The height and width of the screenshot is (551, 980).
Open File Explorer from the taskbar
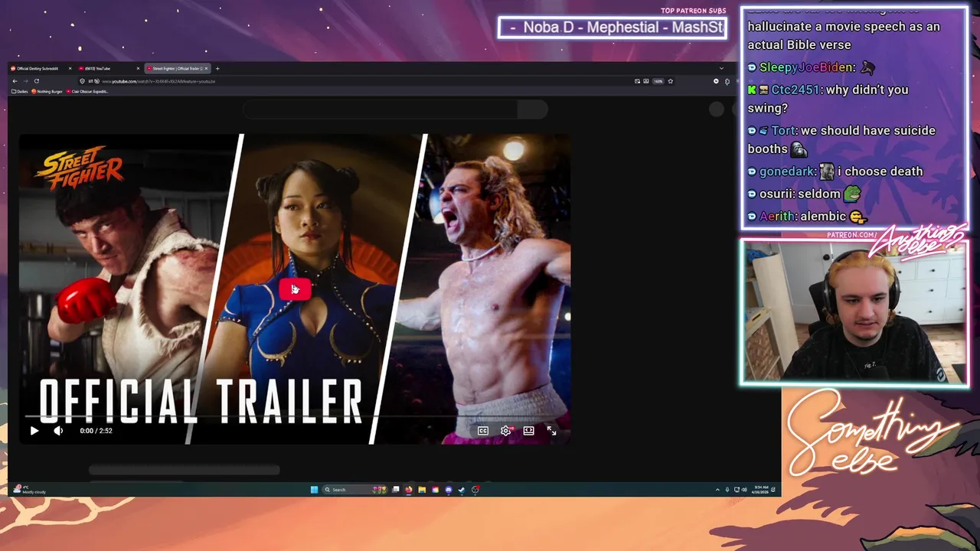(422, 490)
